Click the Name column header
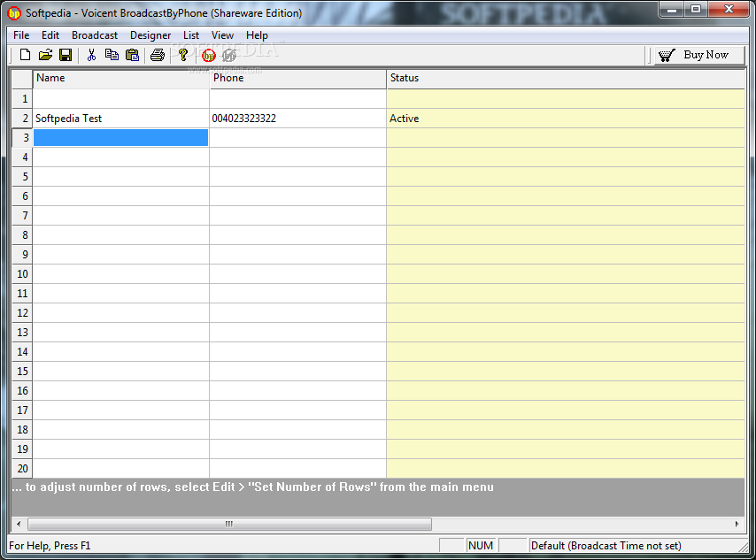Viewport: 756px width, 560px height. pos(121,79)
